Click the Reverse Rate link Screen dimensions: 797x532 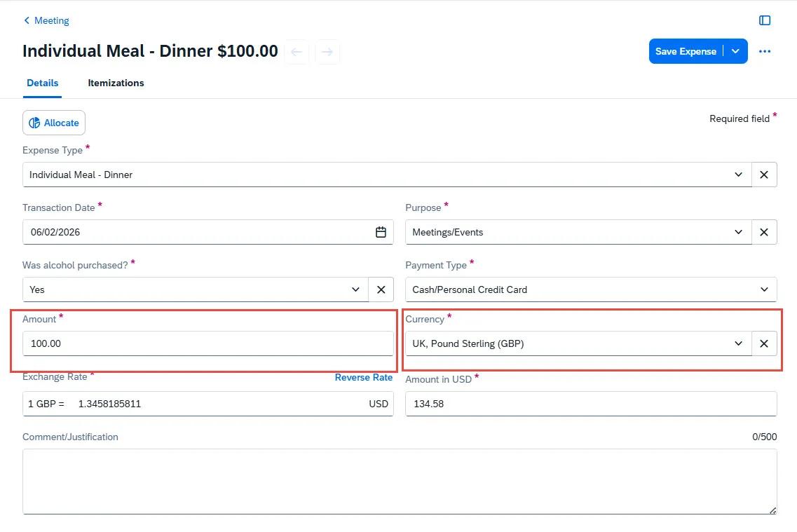tap(363, 378)
